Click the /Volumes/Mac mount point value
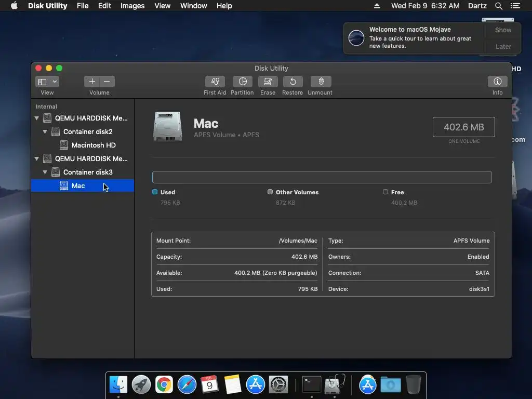532x399 pixels. pos(298,241)
